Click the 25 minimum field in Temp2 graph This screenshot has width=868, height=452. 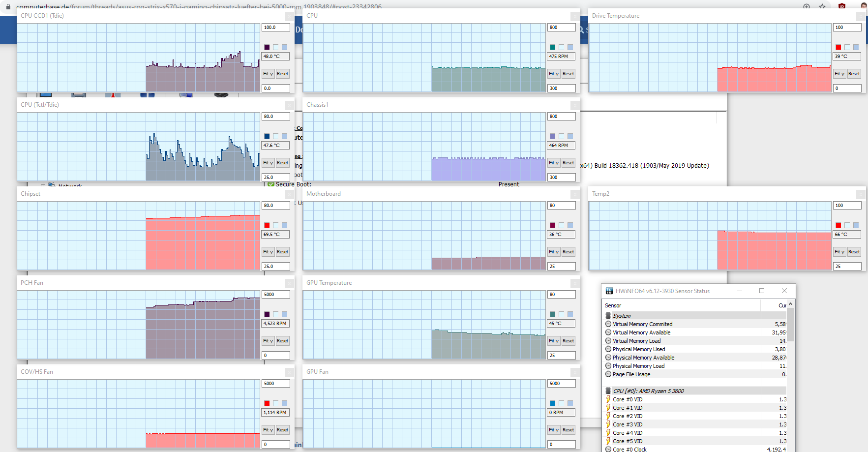847,266
